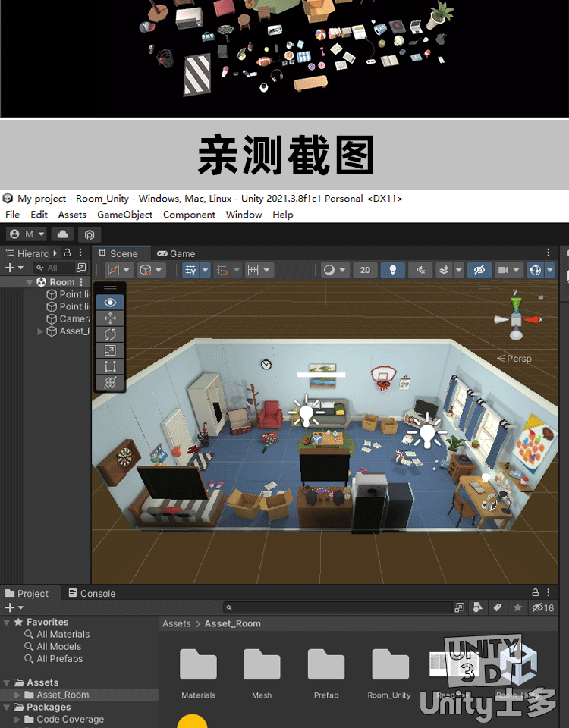Click the cloud services icon
569x728 pixels.
pos(63,234)
